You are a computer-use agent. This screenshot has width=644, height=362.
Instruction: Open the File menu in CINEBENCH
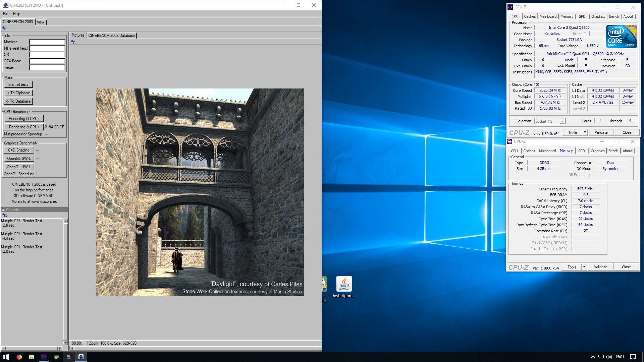pyautogui.click(x=6, y=14)
